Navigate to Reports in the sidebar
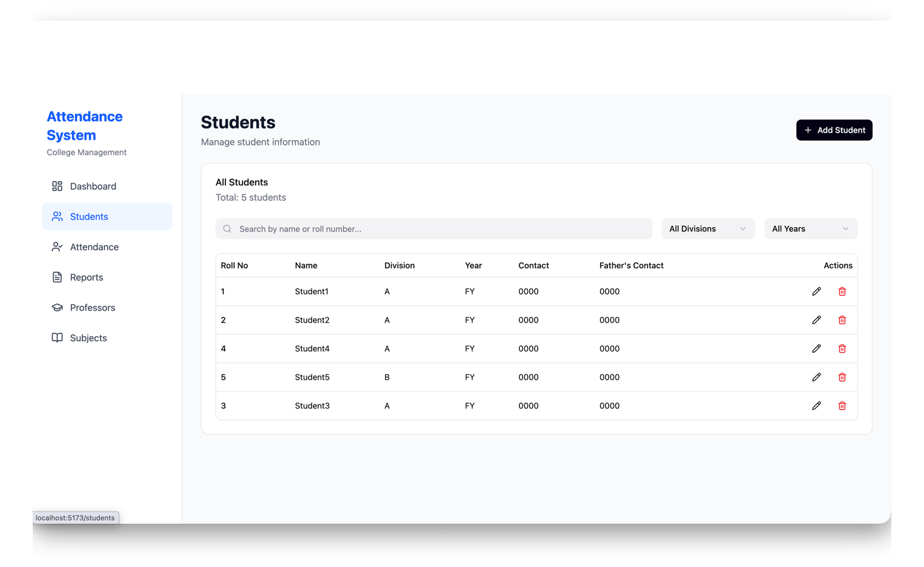Screen dimensions: 924x567 click(87, 278)
